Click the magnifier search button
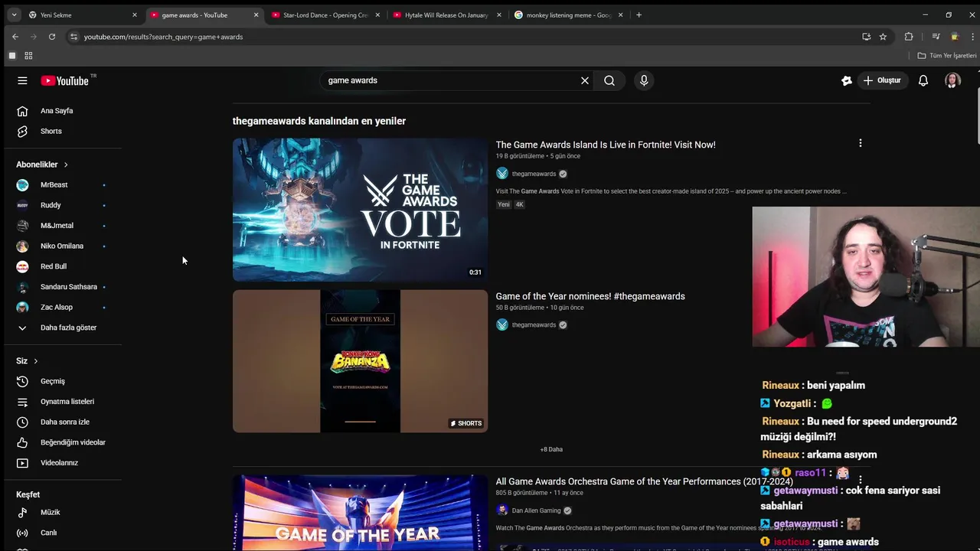Image resolution: width=980 pixels, height=551 pixels. [609, 80]
